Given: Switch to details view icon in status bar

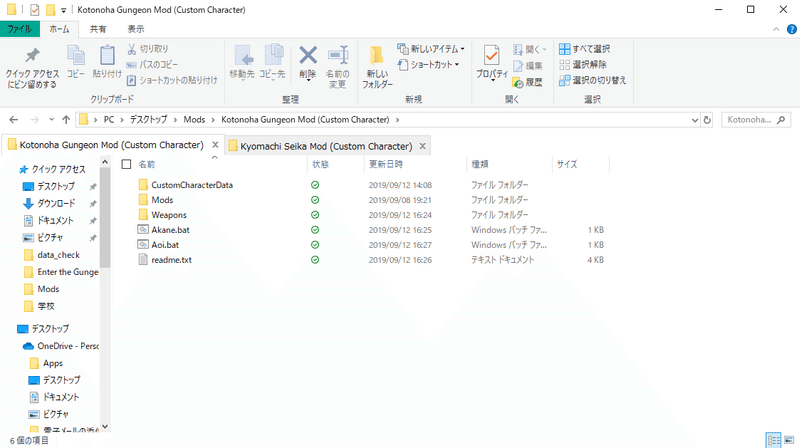Looking at the screenshot, I should (773, 440).
